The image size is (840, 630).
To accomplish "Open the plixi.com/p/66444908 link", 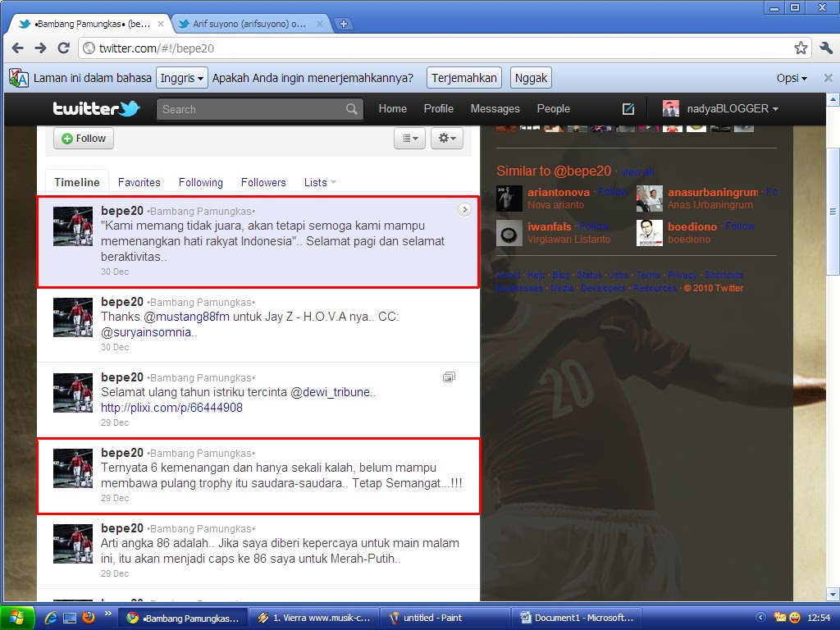I will (171, 408).
